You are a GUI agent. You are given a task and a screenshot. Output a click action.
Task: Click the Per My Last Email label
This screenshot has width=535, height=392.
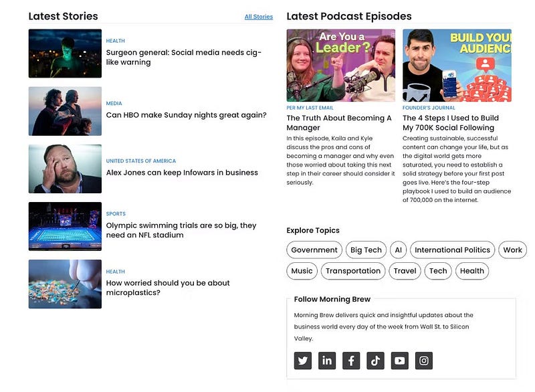point(310,108)
